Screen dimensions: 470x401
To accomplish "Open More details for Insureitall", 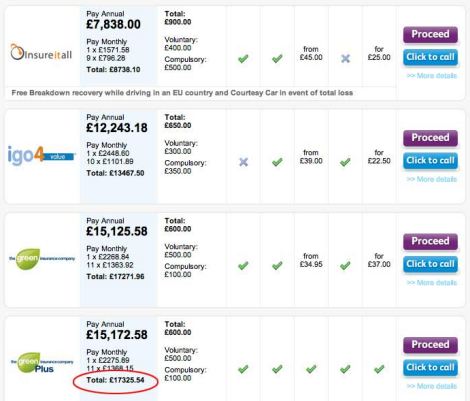I will [x=432, y=76].
